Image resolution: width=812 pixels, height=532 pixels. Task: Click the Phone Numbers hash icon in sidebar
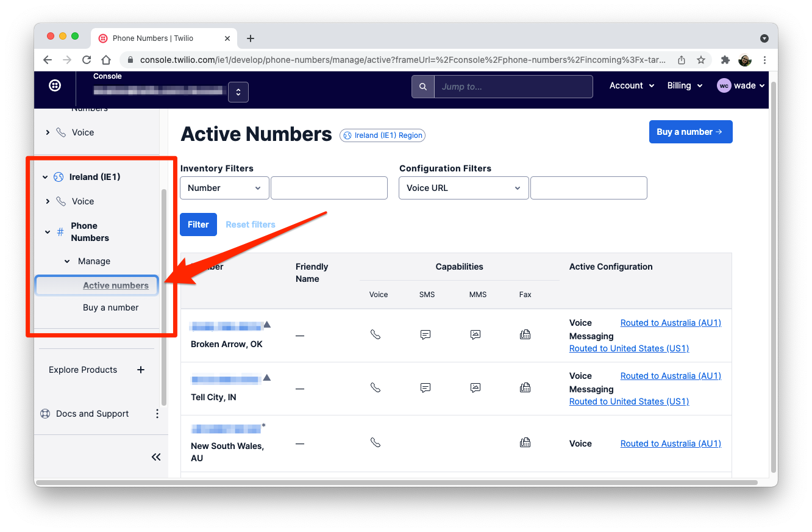(59, 232)
